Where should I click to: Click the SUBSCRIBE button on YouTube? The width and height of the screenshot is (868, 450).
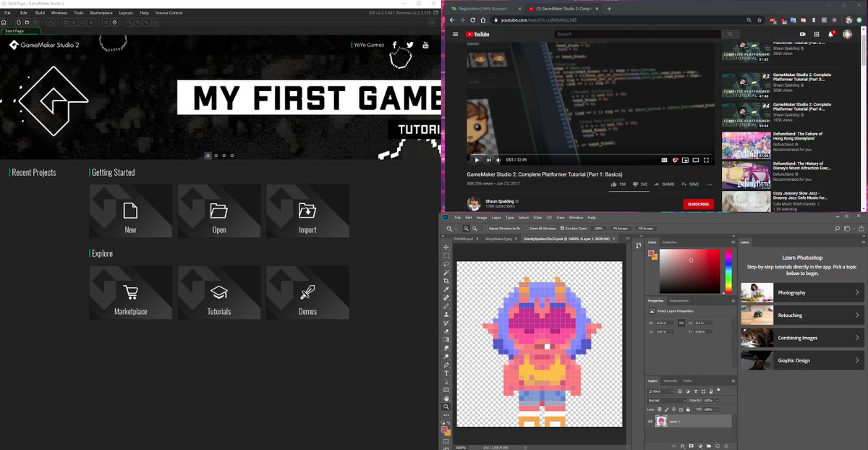click(x=698, y=204)
